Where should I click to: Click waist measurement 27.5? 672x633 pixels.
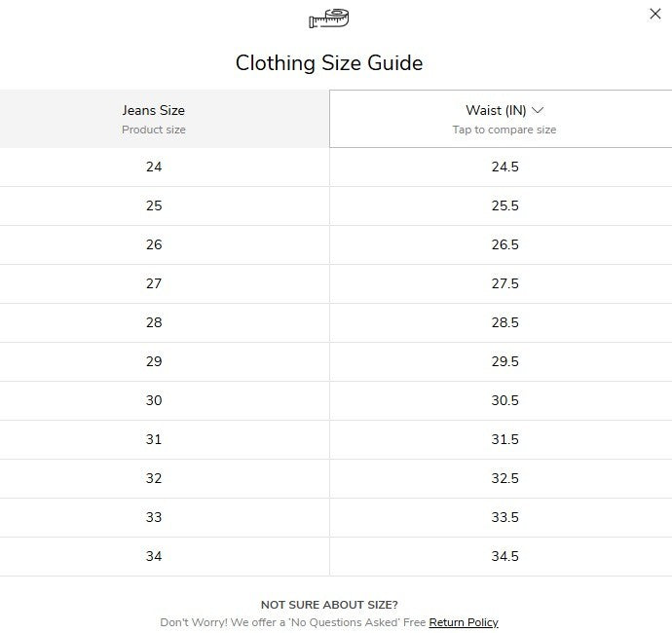[504, 283]
